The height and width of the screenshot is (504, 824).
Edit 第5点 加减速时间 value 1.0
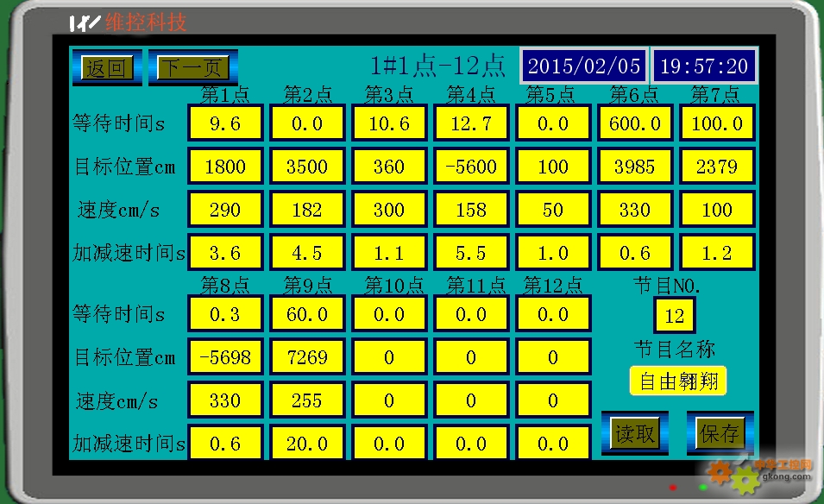(553, 252)
